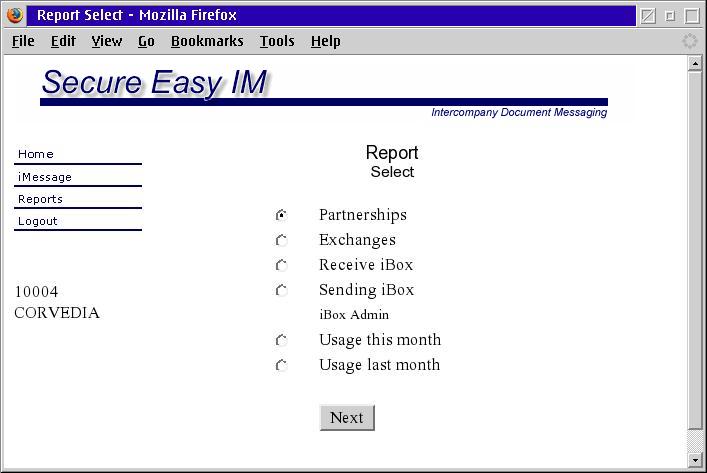Image resolution: width=707 pixels, height=473 pixels.
Task: Select Usage this month radio button
Action: point(282,340)
